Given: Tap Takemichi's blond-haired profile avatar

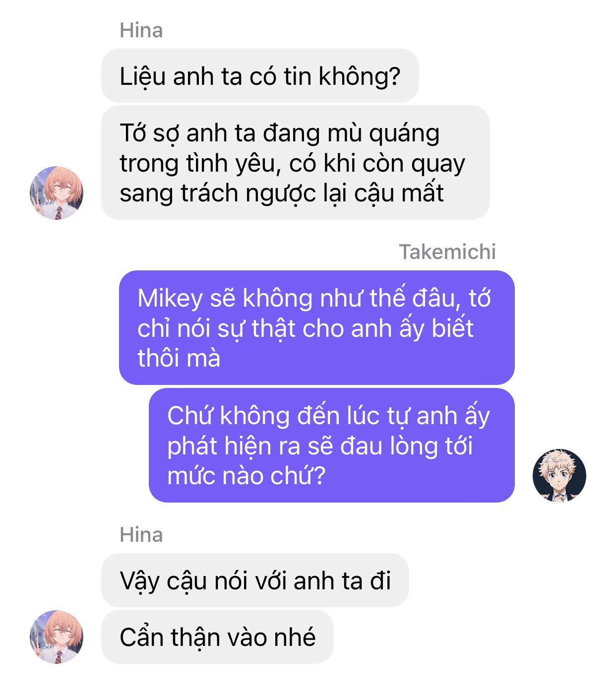Looking at the screenshot, I should [559, 476].
